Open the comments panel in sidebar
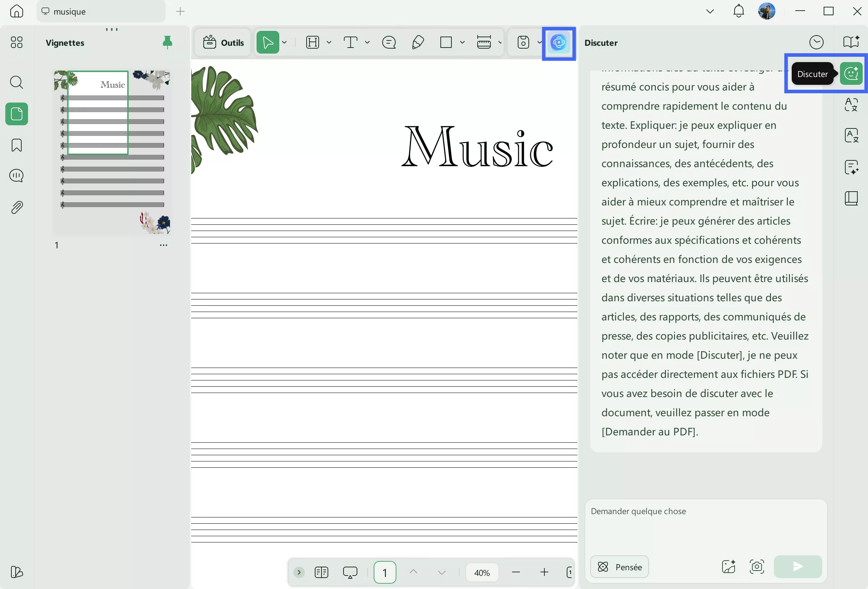The image size is (868, 589). pyautogui.click(x=16, y=176)
